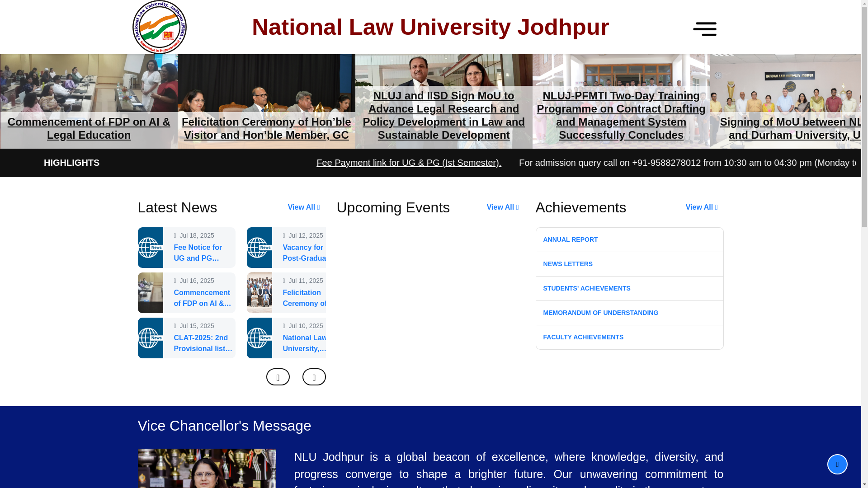This screenshot has height=488, width=868.
Task: Open CLAT-2025 2nd Provisional list news
Action: [x=203, y=343]
